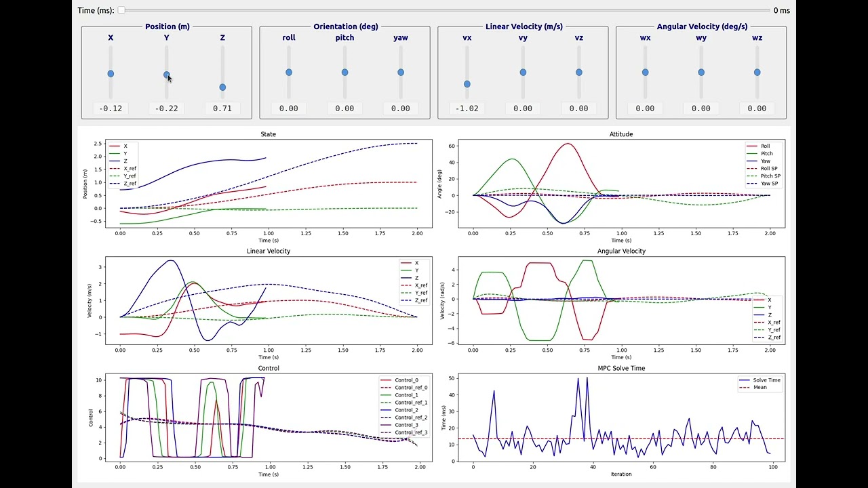Click the 0 ms time readout

pyautogui.click(x=781, y=10)
